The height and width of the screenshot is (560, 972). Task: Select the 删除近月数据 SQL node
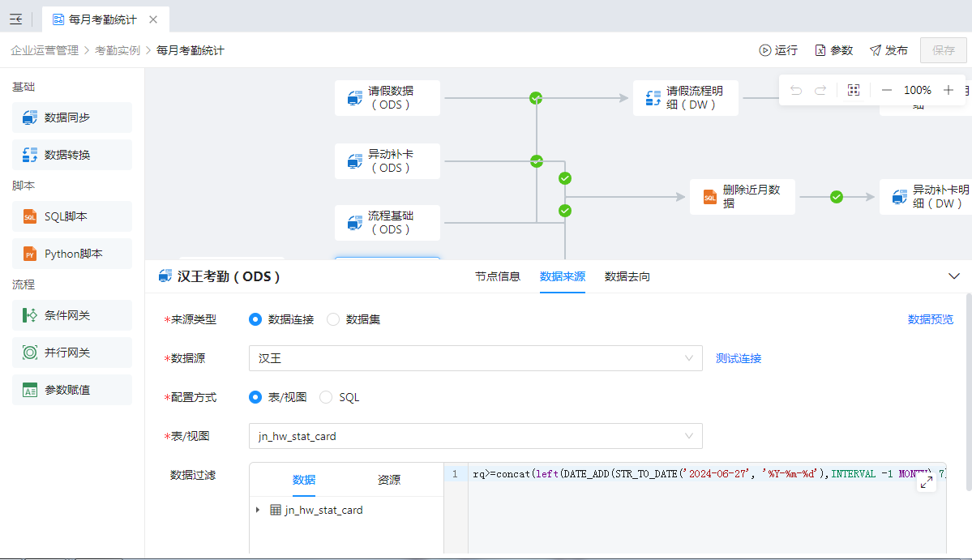pyautogui.click(x=742, y=197)
